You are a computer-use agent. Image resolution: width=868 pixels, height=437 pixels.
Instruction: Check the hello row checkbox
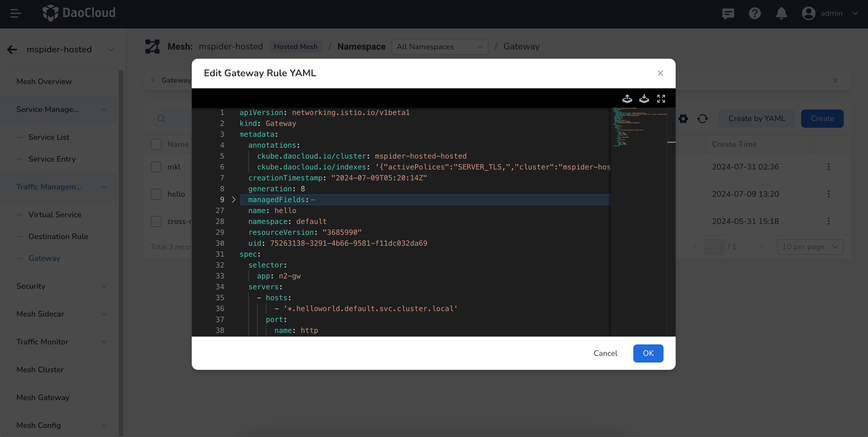(x=156, y=194)
